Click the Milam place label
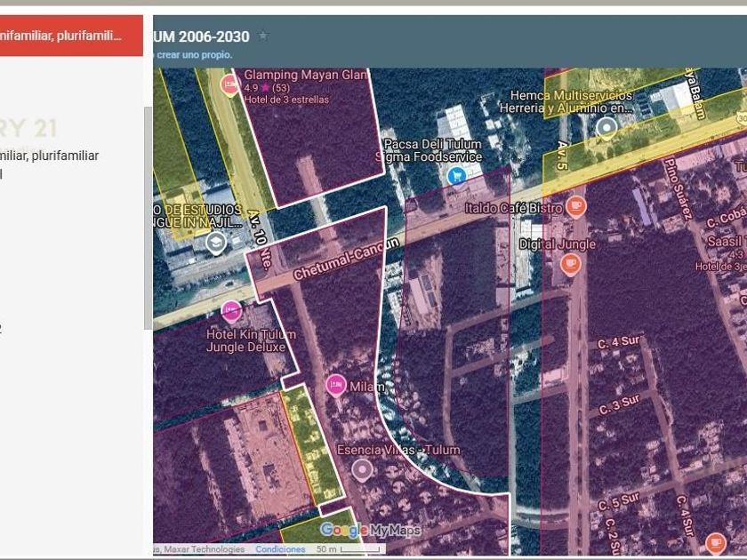Viewport: 747px width, 560px height. coord(367,387)
